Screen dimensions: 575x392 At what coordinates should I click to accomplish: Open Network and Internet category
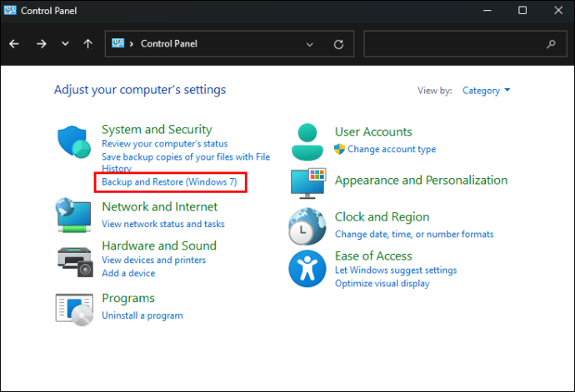point(159,206)
